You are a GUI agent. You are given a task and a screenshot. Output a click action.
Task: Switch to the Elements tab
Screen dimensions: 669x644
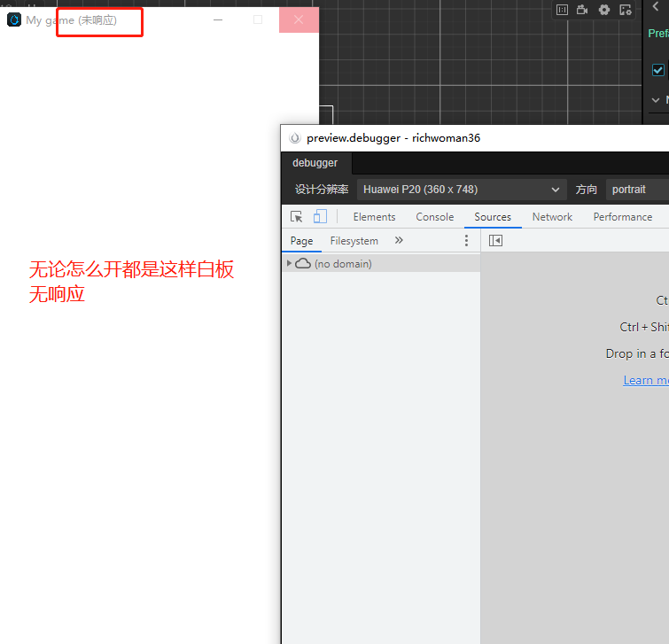click(374, 217)
